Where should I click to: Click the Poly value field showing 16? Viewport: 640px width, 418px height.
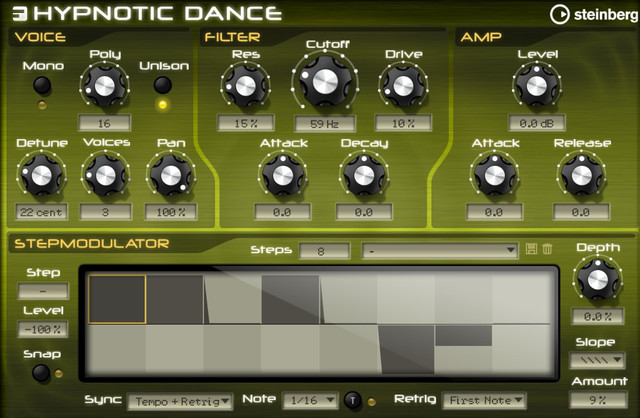[x=104, y=122]
